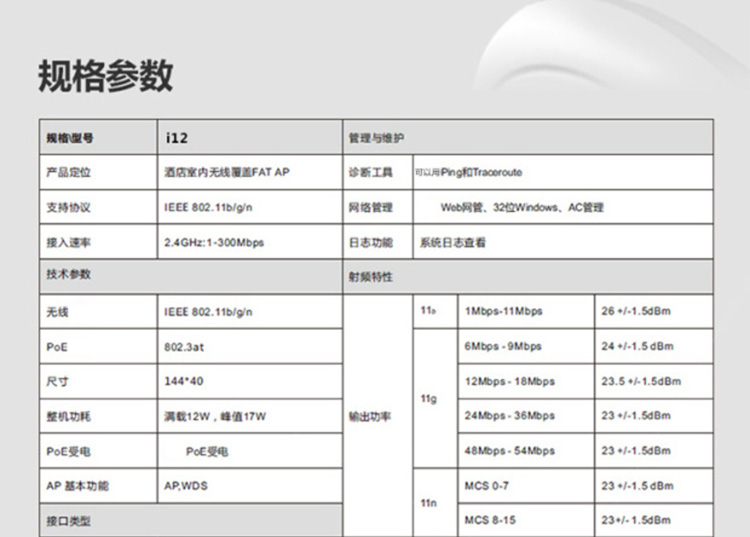Select the 射频特性 section header
The width and height of the screenshot is (750, 537).
pyautogui.click(x=370, y=276)
